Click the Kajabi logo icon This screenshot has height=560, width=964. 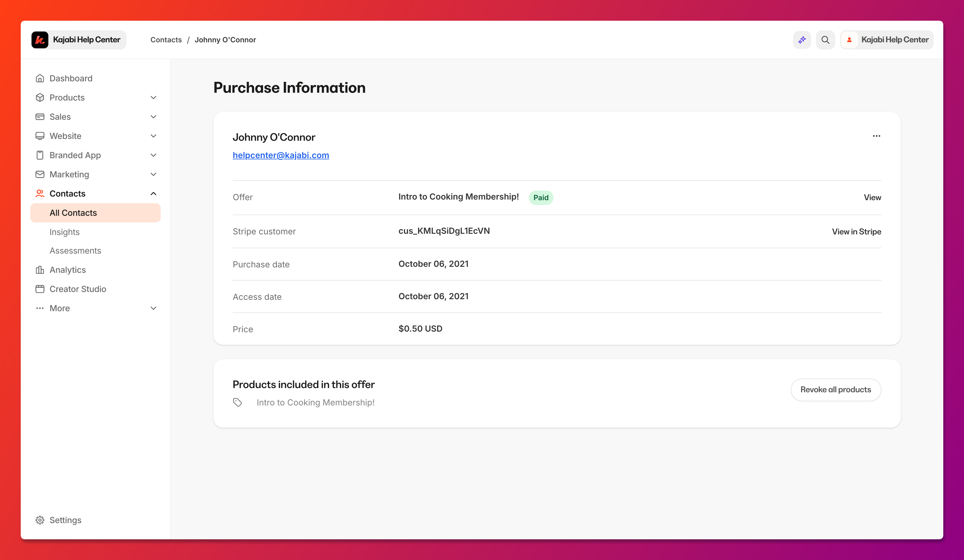pos(40,40)
